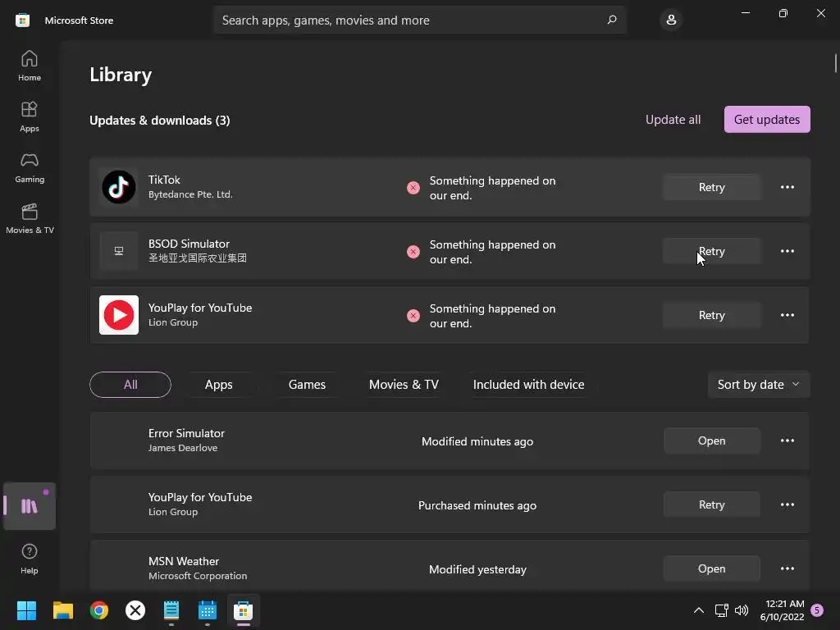The height and width of the screenshot is (630, 840).
Task: Open more options for Error Simulator
Action: (787, 441)
